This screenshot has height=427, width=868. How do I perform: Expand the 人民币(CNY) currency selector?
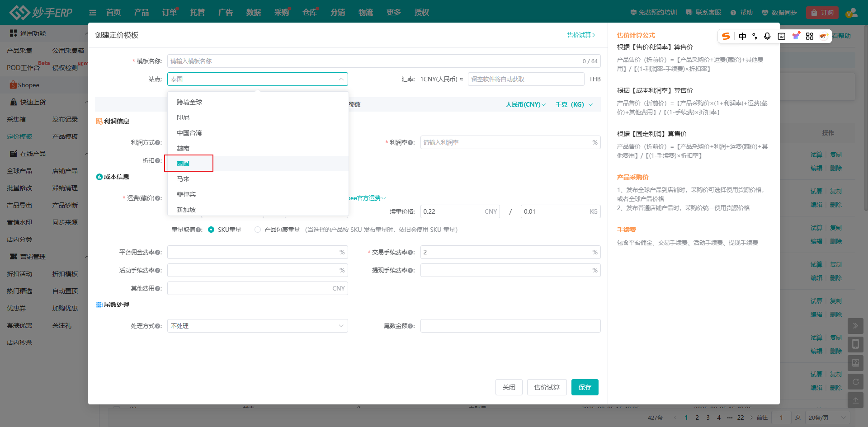(525, 104)
